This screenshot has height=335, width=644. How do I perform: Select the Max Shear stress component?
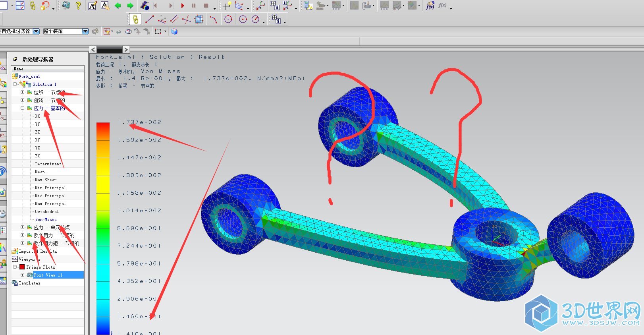pyautogui.click(x=46, y=180)
